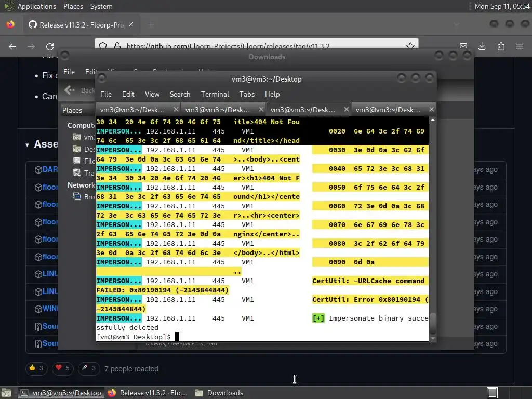Close the second terminal tab
This screenshot has height=399, width=532.
(x=261, y=109)
